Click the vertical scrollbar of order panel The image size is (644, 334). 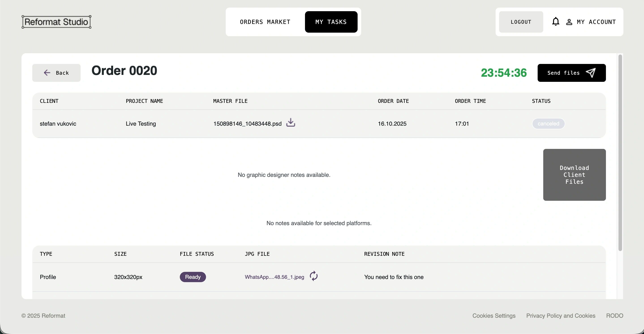pos(620,152)
